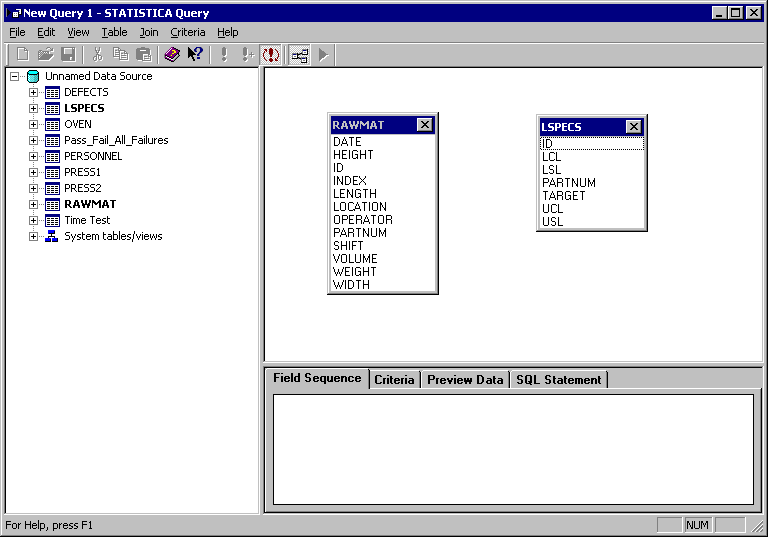Select PERSONNEL table in tree
Image resolution: width=768 pixels, height=537 pixels.
pyautogui.click(x=93, y=156)
